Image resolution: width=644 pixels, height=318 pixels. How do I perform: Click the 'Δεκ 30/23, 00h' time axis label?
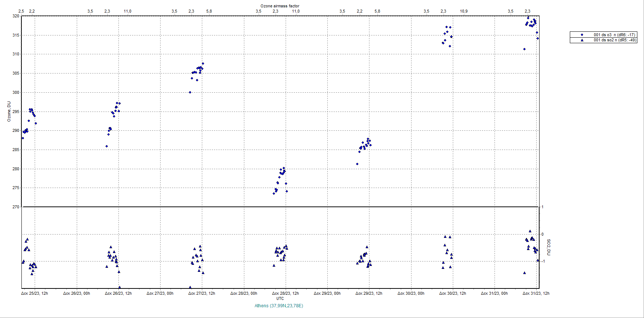pos(411,293)
